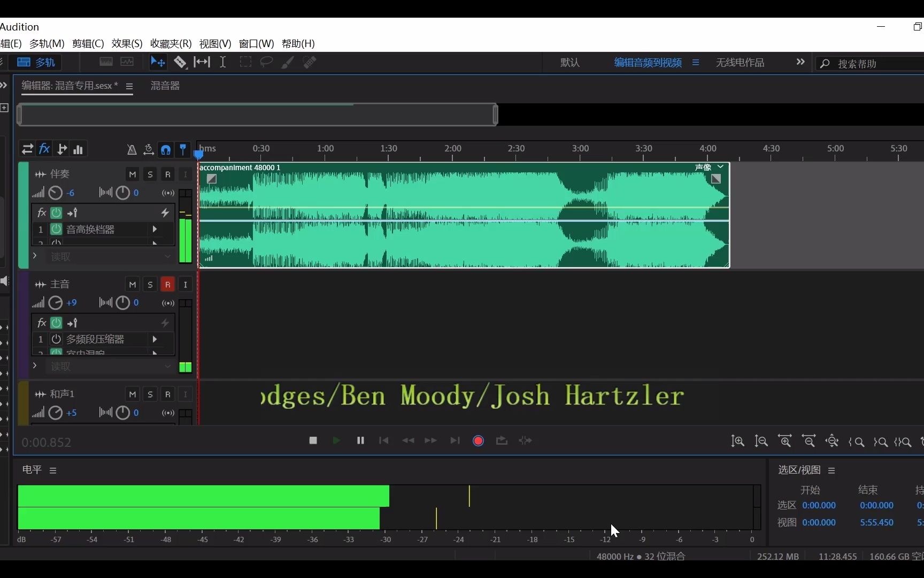Start playback with Play button
Image resolution: width=924 pixels, height=578 pixels.
336,440
